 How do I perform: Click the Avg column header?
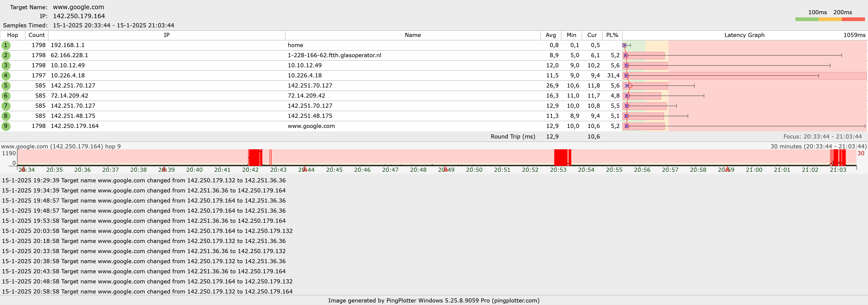click(x=551, y=35)
